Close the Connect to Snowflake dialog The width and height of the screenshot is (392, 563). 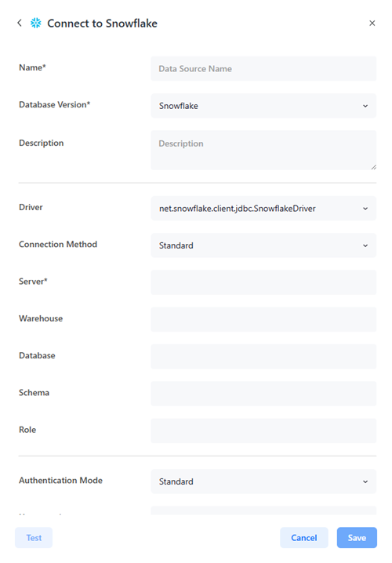(372, 23)
